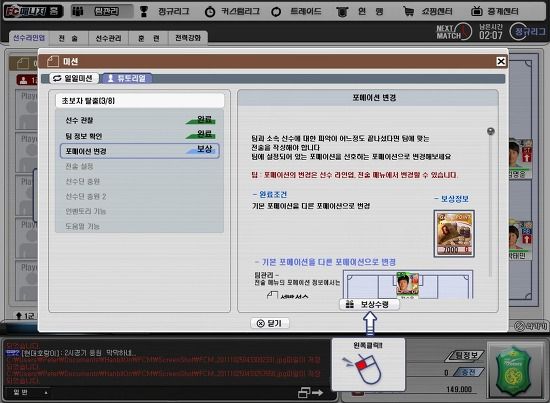Click the 미션 dialog title document icon
The width and height of the screenshot is (550, 403).
pyautogui.click(x=53, y=61)
